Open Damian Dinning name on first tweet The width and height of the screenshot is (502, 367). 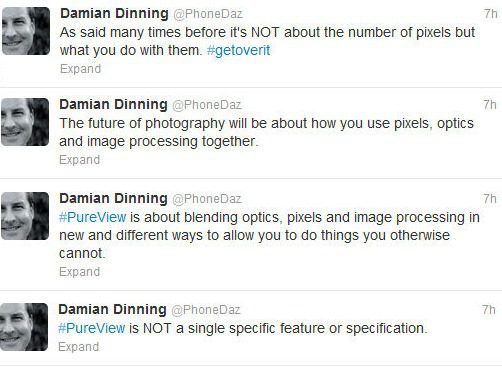114,14
